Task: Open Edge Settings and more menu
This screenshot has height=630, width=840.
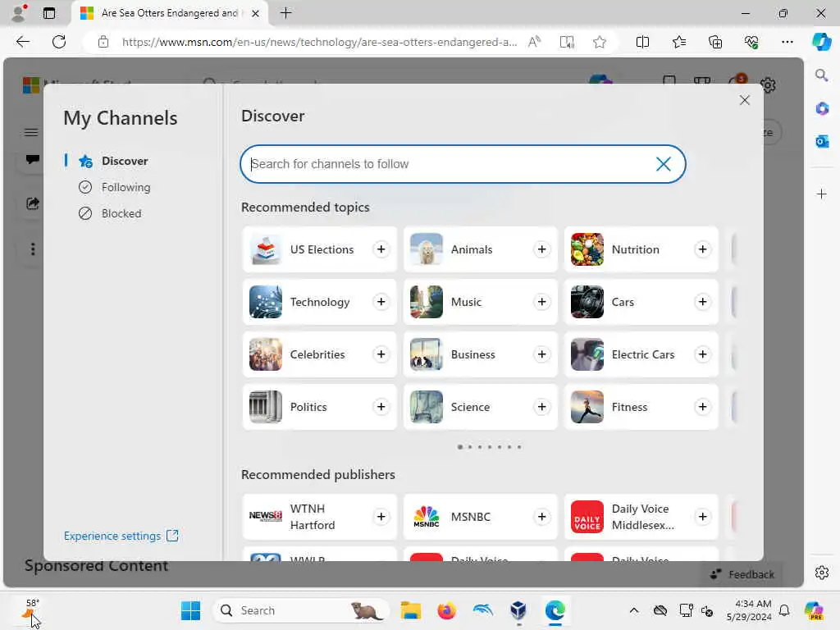Action: point(787,42)
